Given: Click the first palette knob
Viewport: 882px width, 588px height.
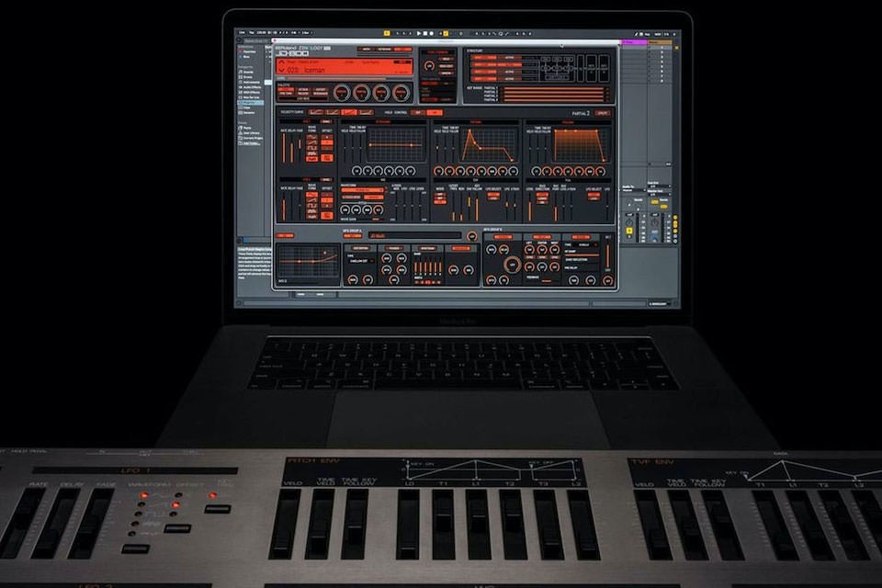Looking at the screenshot, I should point(341,92).
